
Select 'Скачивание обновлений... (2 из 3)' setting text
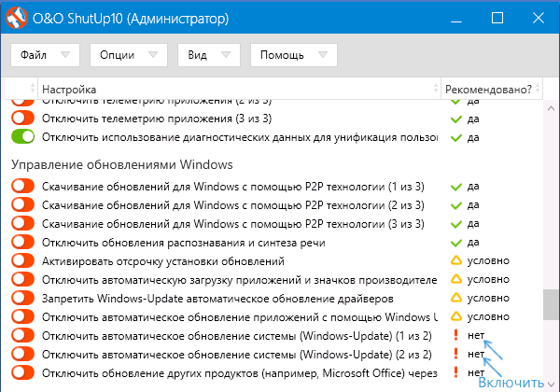click(x=232, y=205)
